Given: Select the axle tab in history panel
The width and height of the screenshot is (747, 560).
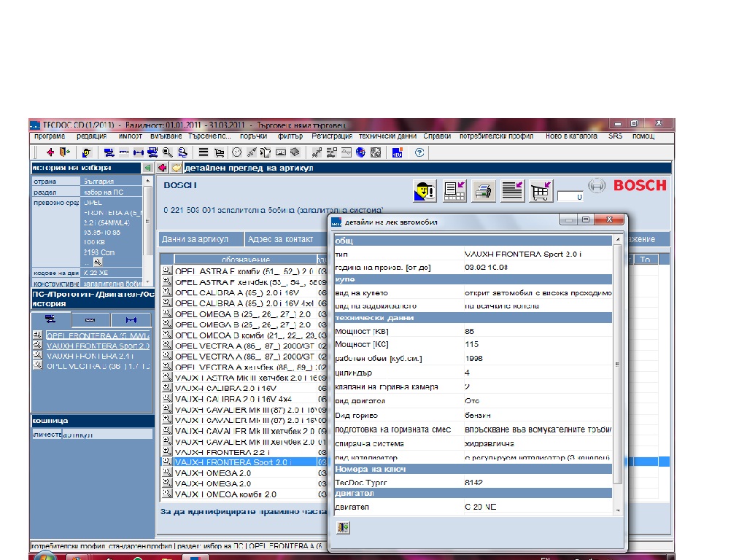Looking at the screenshot, I should pyautogui.click(x=131, y=319).
